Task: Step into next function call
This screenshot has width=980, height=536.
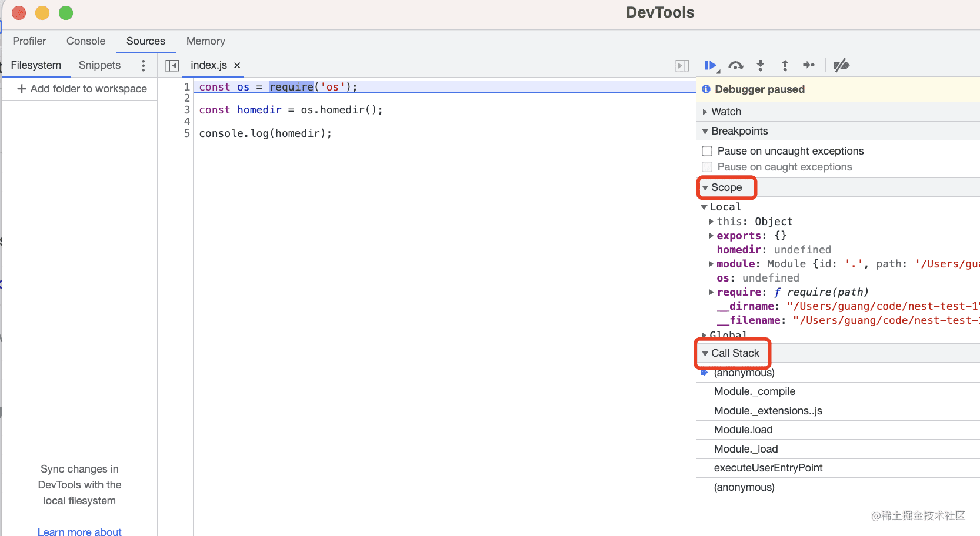Action: coord(760,65)
